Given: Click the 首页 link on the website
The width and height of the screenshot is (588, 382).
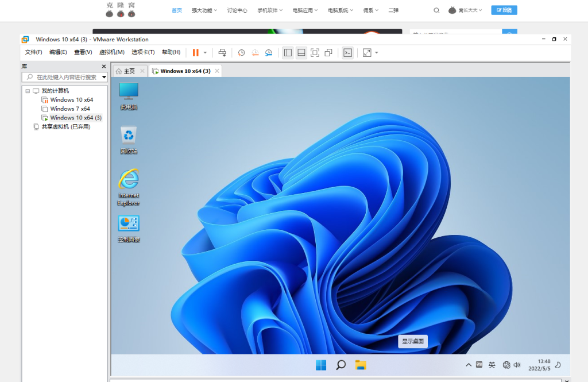Looking at the screenshot, I should coord(177,10).
